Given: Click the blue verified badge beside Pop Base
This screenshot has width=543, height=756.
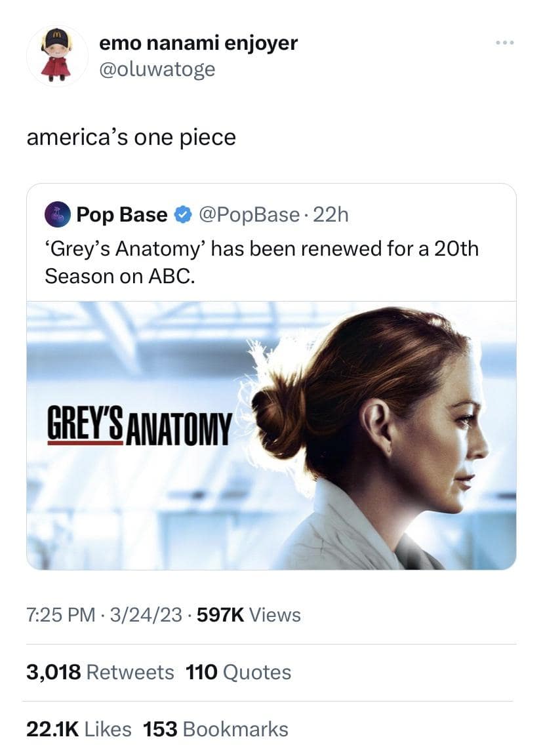Looking at the screenshot, I should pos(183,214).
